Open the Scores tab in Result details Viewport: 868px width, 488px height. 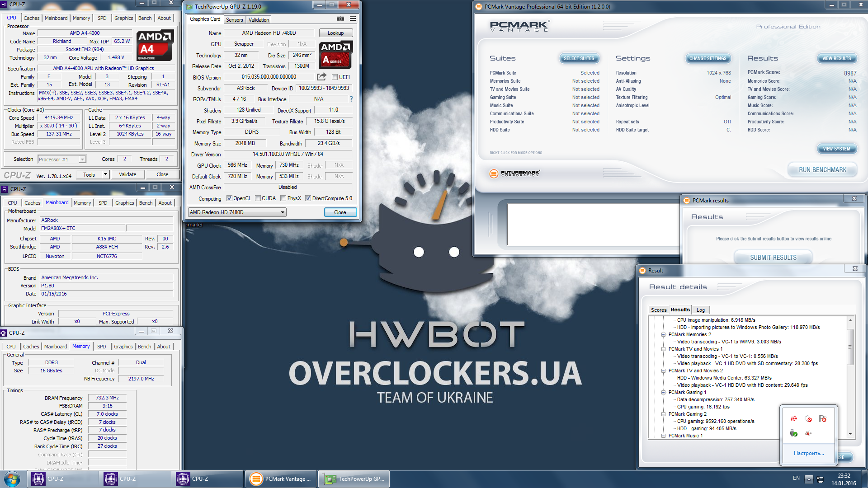click(658, 310)
